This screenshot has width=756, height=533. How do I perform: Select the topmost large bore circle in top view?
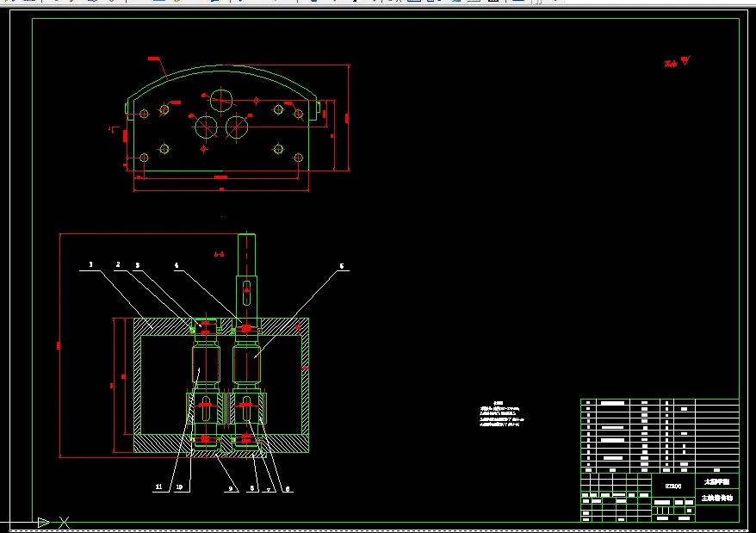(x=221, y=101)
